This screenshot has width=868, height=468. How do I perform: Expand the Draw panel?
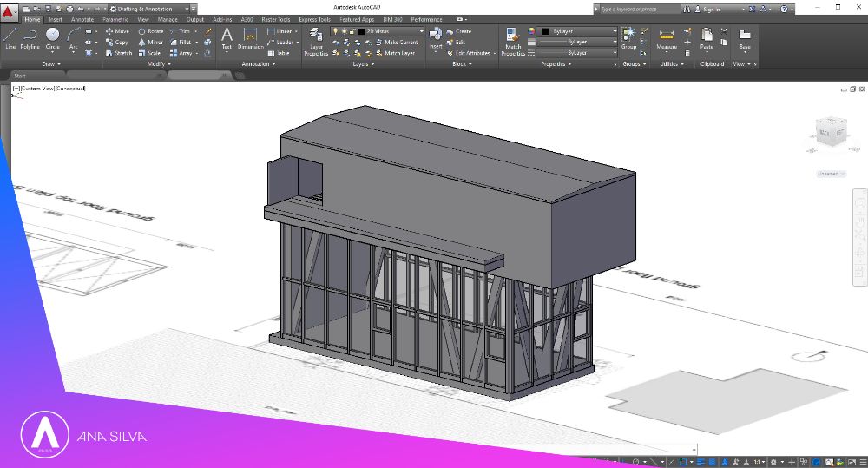[x=51, y=64]
